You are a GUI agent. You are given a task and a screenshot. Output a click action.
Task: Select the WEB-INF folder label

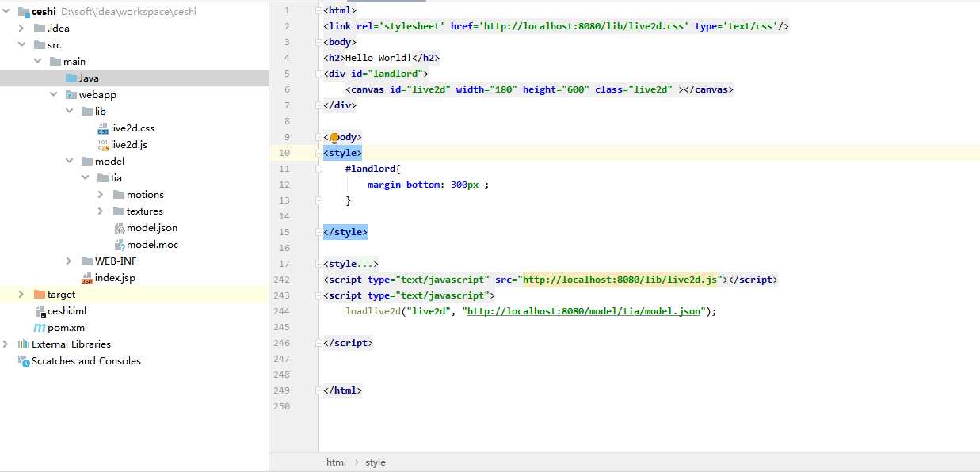(116, 261)
